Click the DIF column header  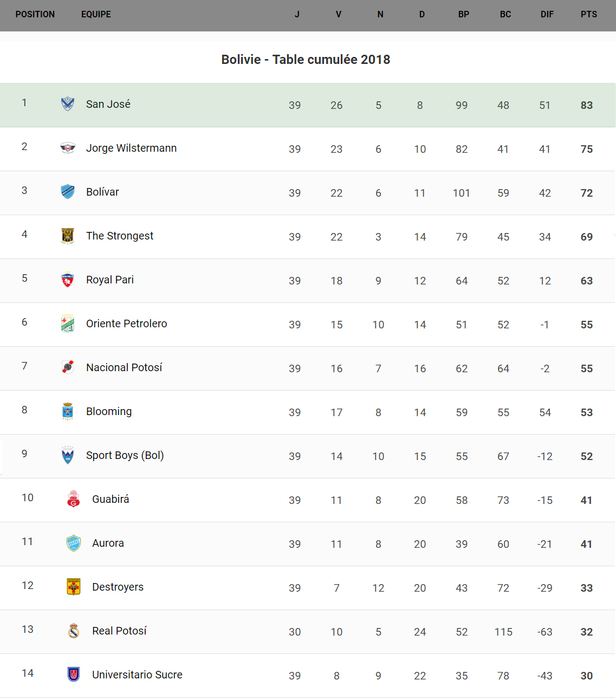click(547, 15)
